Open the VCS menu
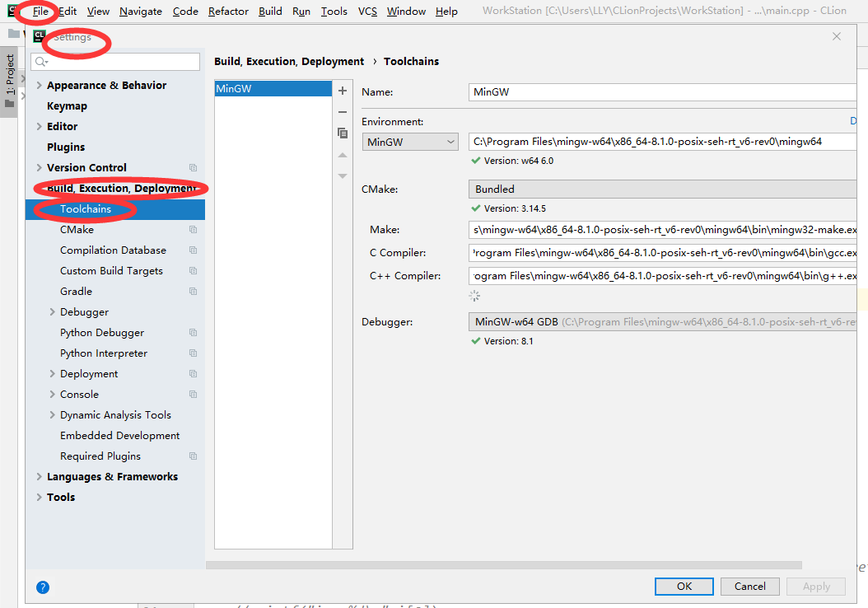 pos(367,11)
